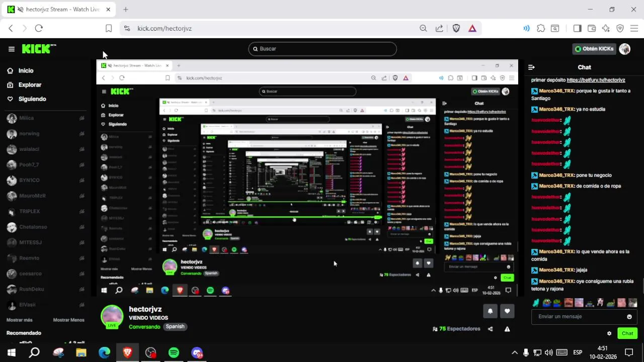The image size is (644, 362).
Task: Click the chat panel scrollbar
Action: (x=642, y=287)
